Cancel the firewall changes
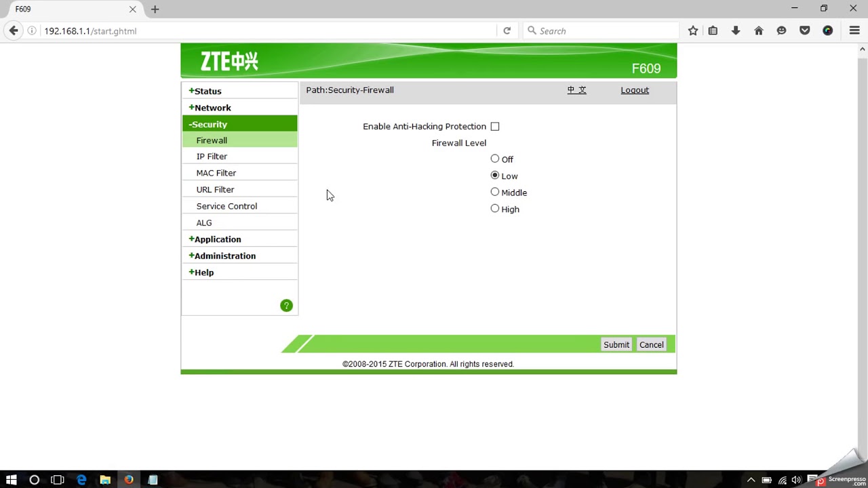Screen dimensions: 868x488 652,345
